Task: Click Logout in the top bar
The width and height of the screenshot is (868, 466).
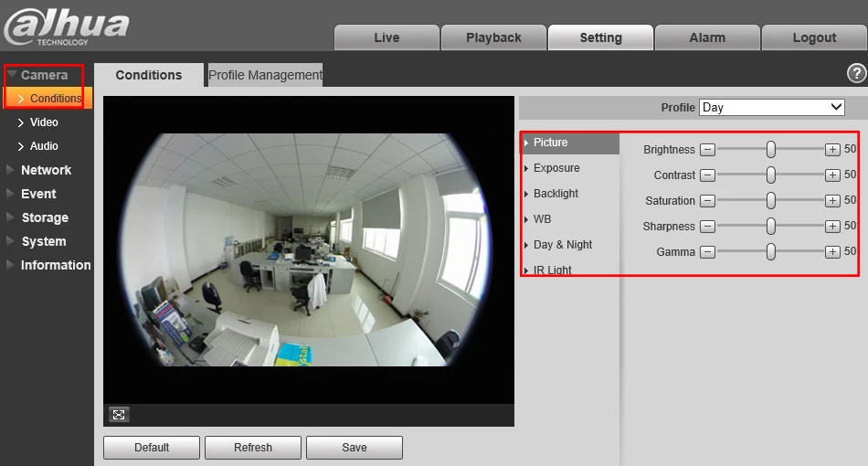Action: click(x=814, y=37)
